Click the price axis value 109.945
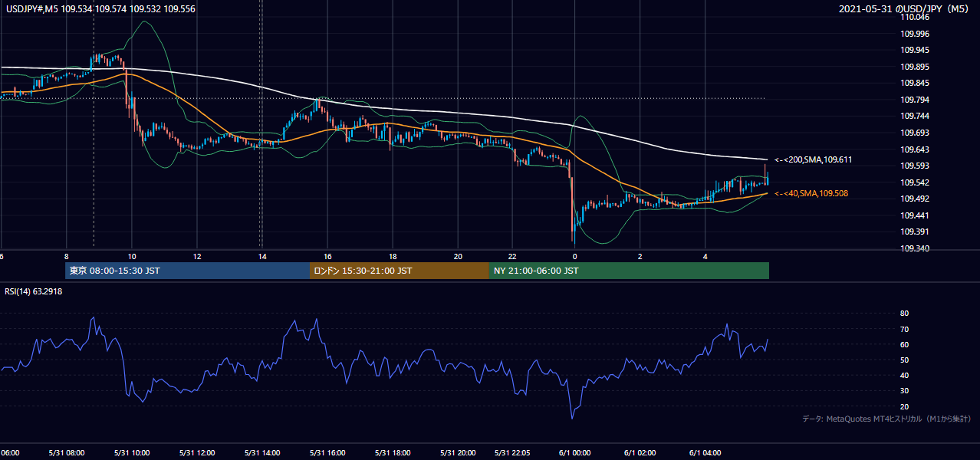 [x=916, y=51]
